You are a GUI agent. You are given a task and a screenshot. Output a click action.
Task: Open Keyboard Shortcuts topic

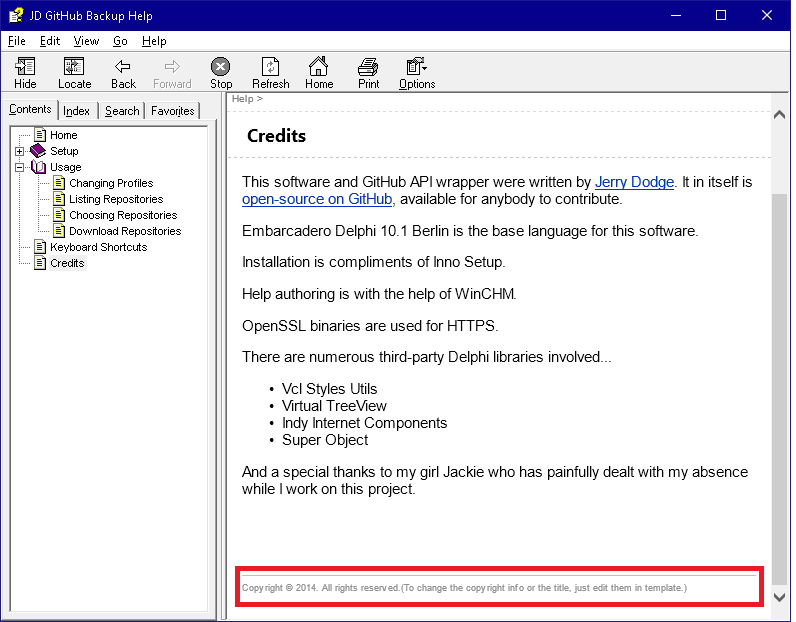tap(98, 247)
